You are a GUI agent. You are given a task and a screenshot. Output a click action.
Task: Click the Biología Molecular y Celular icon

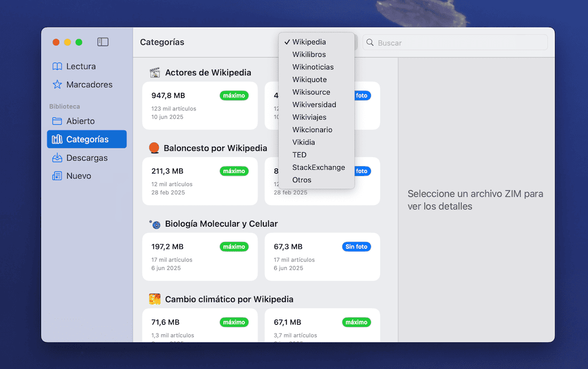pyautogui.click(x=155, y=224)
